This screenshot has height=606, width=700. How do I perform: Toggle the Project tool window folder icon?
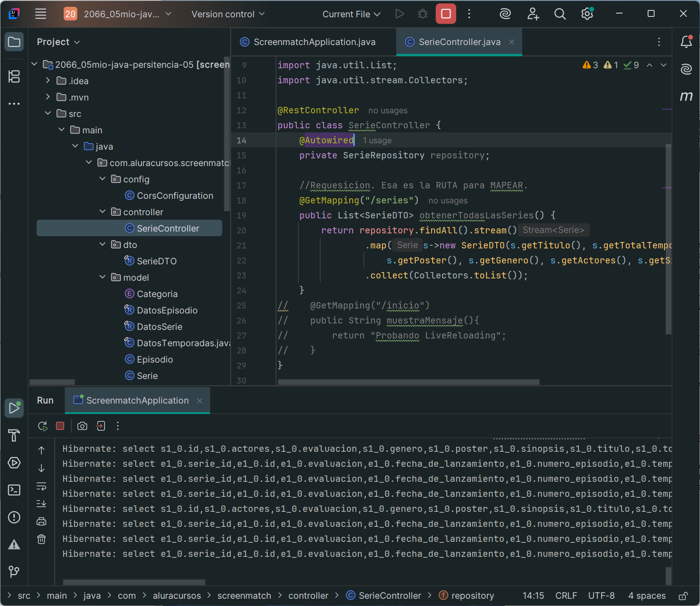pyautogui.click(x=14, y=42)
